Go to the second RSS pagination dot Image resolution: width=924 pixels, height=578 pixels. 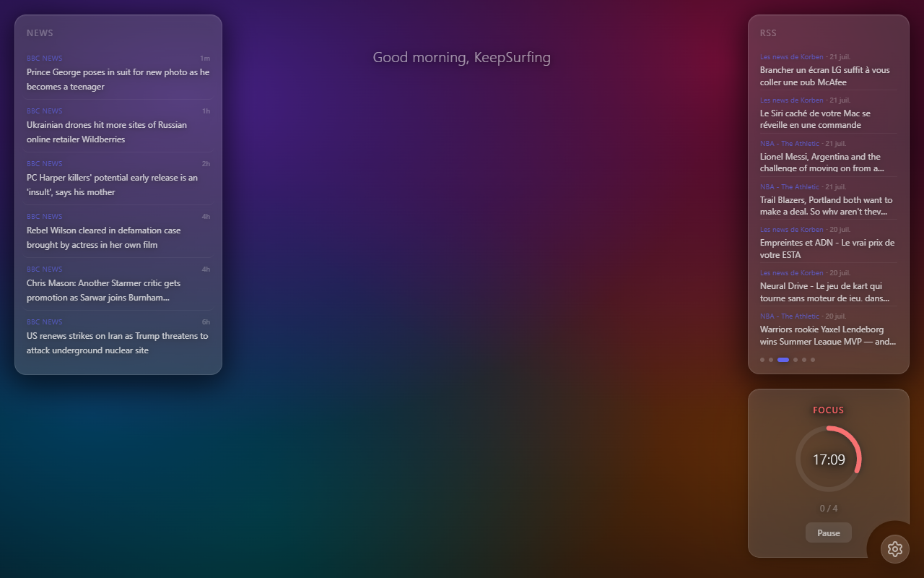coord(771,360)
